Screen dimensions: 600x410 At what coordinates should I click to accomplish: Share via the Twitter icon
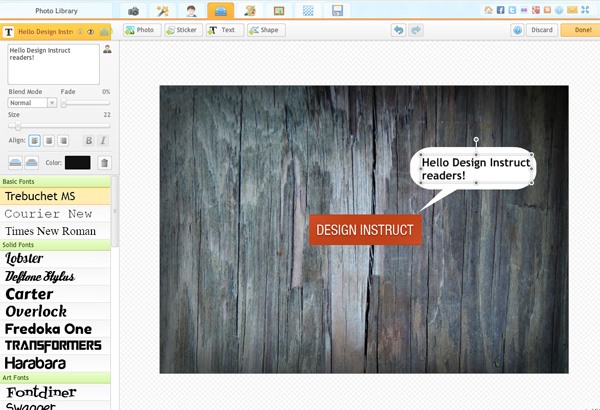(x=512, y=10)
